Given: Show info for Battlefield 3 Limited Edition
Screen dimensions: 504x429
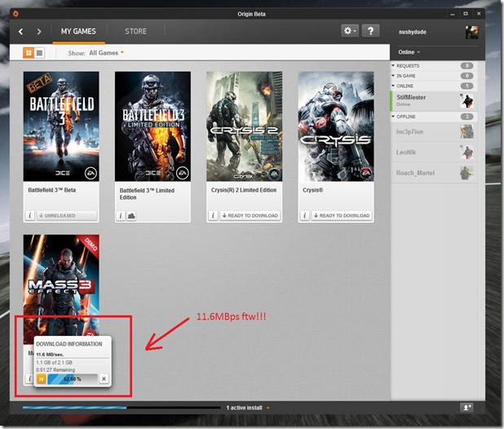Looking at the screenshot, I should pyautogui.click(x=121, y=215).
